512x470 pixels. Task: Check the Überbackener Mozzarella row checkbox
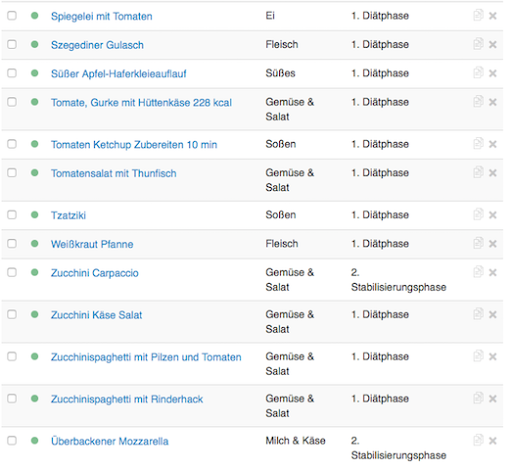pos(12,441)
